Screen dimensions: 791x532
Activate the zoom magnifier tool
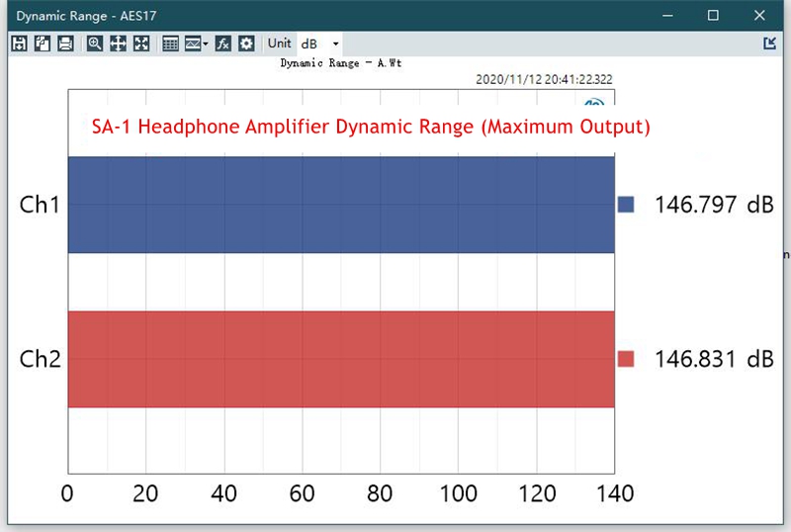(x=94, y=44)
